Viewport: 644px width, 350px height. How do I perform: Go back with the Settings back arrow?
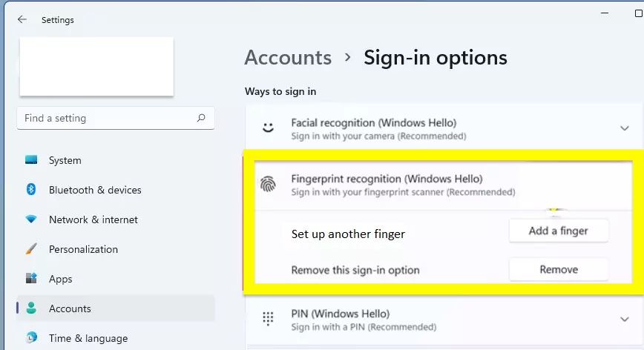pos(22,19)
